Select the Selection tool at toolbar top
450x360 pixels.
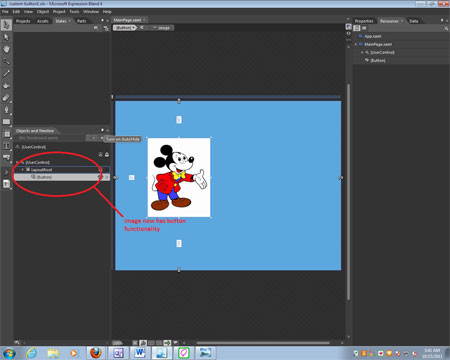point(6,25)
